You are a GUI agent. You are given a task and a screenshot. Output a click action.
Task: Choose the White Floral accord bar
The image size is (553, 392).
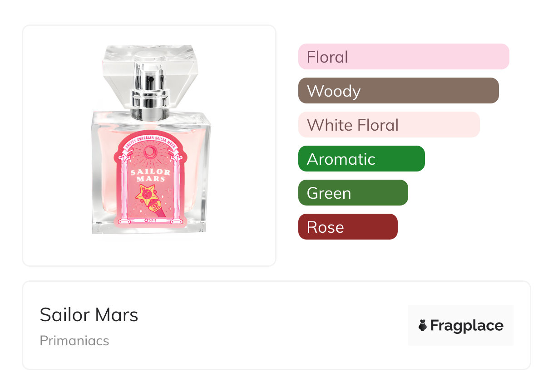coord(389,125)
